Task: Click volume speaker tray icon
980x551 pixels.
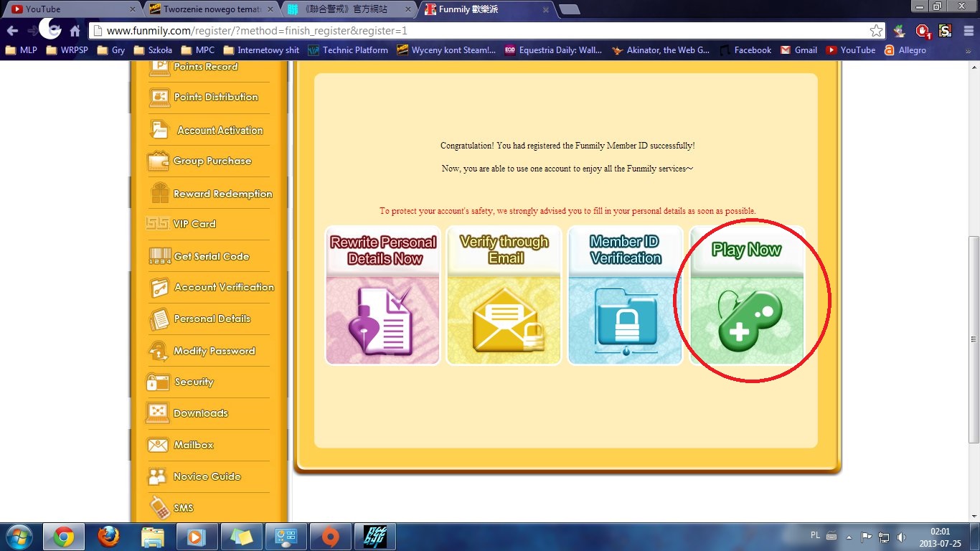Action: (x=901, y=537)
